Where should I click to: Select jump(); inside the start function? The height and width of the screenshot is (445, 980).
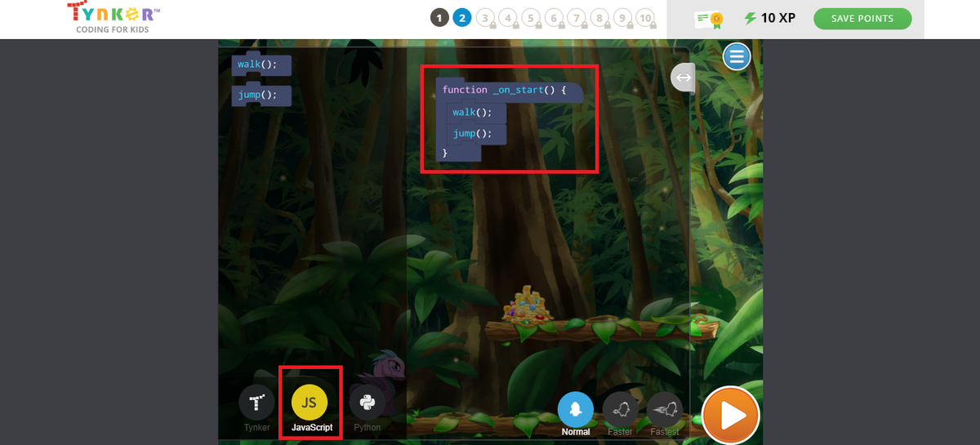476,134
